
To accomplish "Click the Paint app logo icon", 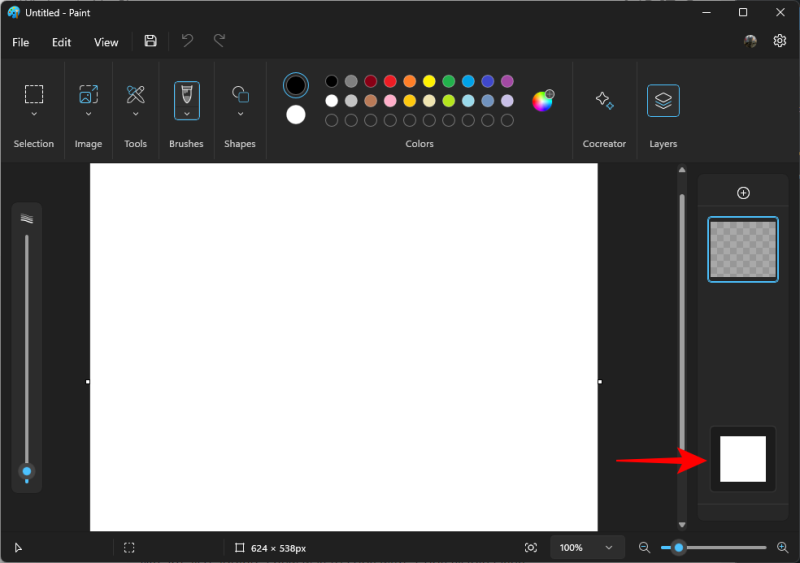I will tap(14, 12).
